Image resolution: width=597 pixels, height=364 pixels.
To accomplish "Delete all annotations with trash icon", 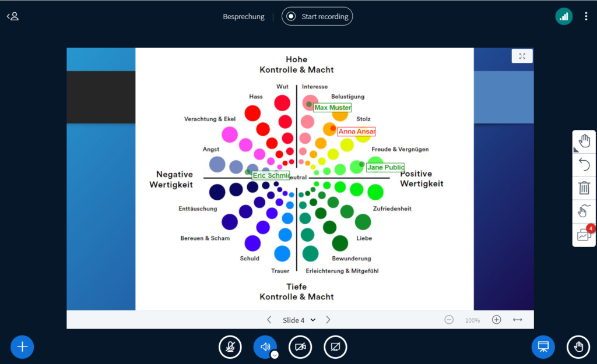I will point(584,188).
